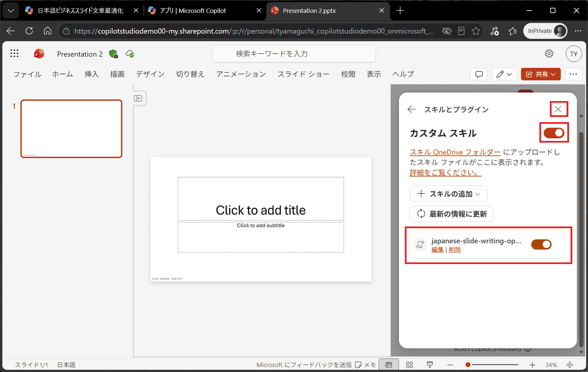Fit slide to window icon

[x=570, y=365]
